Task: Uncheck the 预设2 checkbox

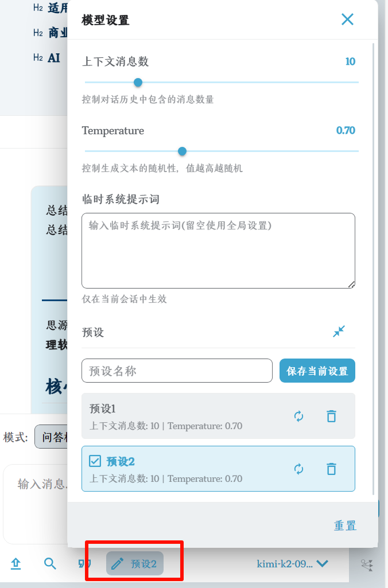Action: (95, 461)
